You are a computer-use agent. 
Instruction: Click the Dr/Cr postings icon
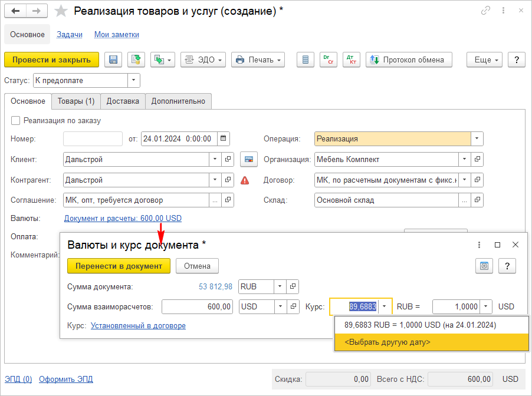point(329,60)
